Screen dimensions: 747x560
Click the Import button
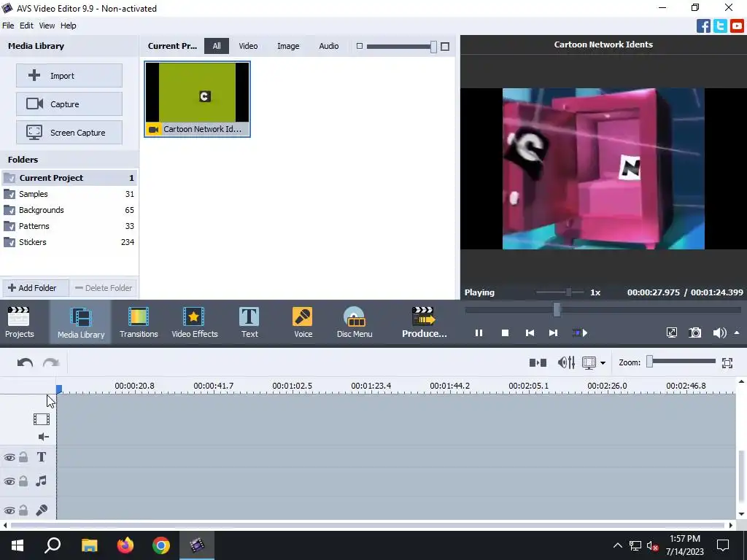click(69, 76)
